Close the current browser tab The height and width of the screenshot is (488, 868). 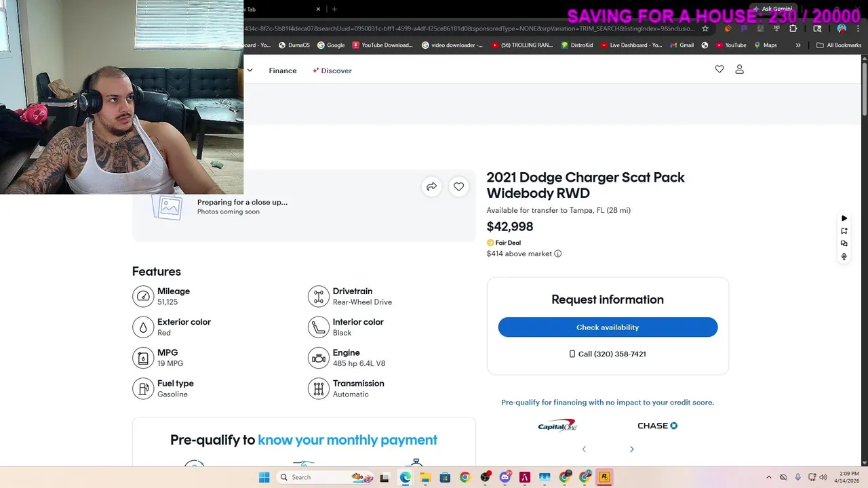[x=318, y=9]
